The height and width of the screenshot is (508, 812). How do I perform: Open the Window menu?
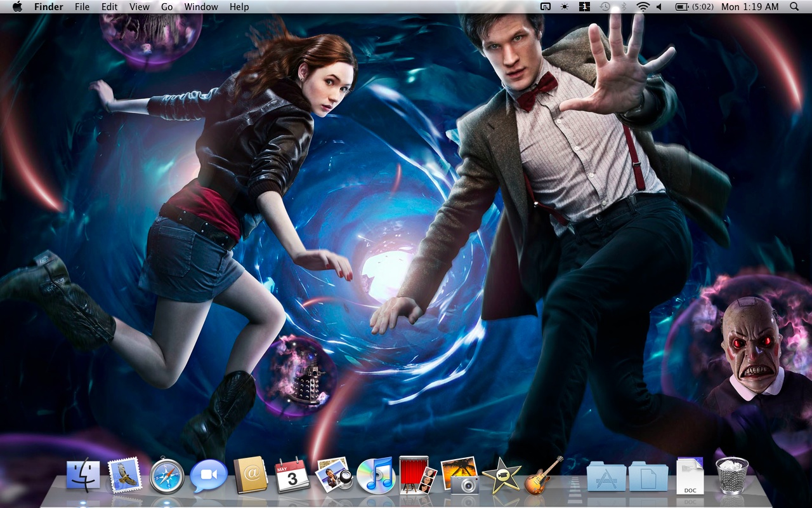click(x=201, y=6)
